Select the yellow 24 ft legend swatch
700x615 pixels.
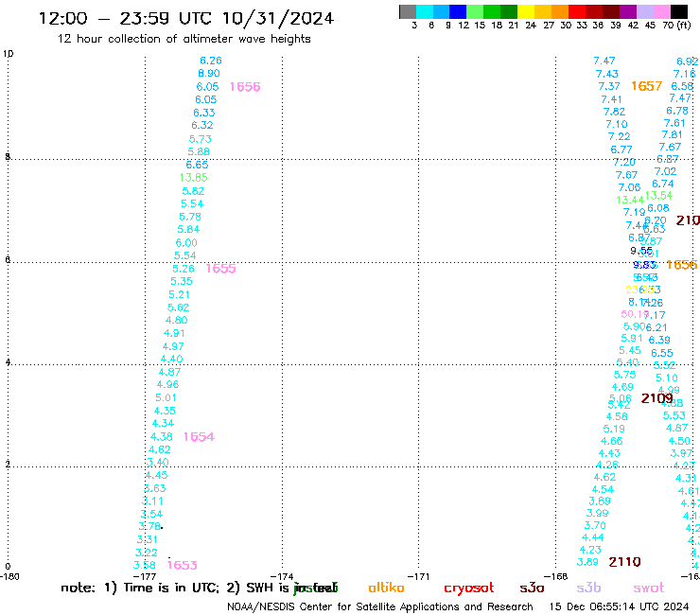coord(526,11)
